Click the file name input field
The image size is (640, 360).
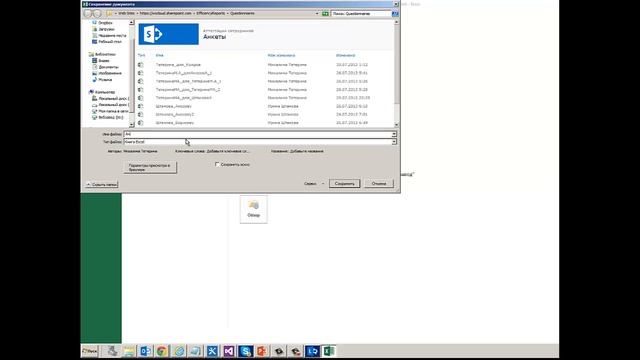(x=258, y=134)
